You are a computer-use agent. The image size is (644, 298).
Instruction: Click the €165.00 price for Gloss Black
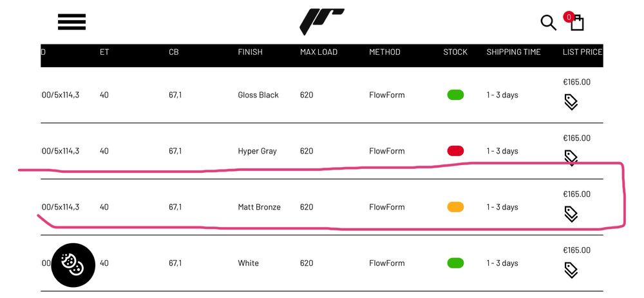click(576, 82)
